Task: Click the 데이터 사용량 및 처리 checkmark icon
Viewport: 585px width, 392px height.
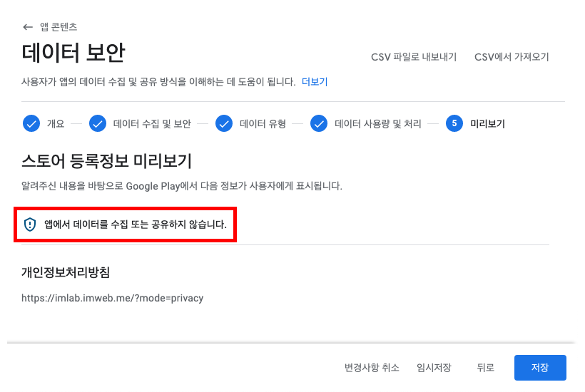Action: point(319,123)
